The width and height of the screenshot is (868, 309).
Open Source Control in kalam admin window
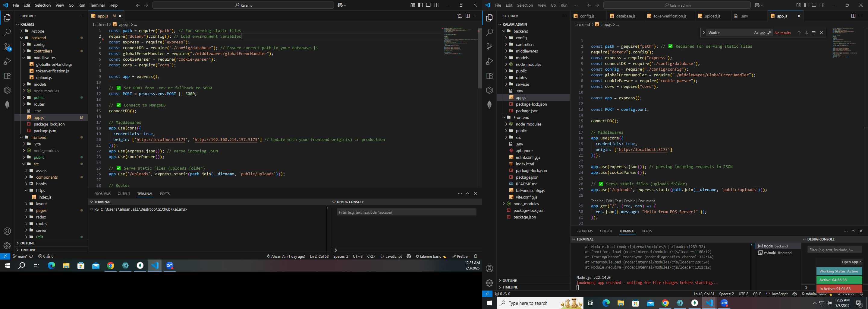pyautogui.click(x=489, y=46)
